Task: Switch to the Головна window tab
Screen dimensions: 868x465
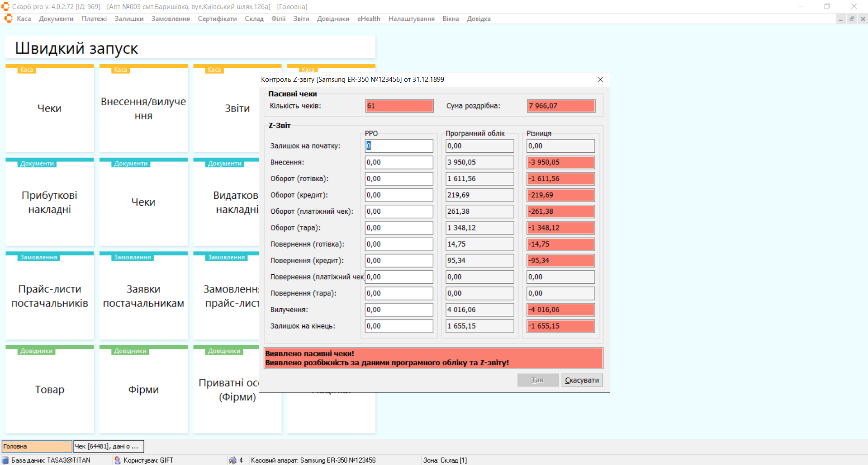Action: (37, 446)
